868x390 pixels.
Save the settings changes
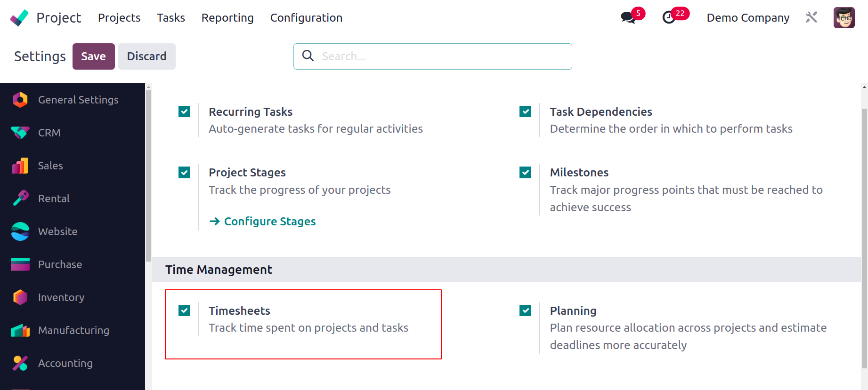pos(94,56)
